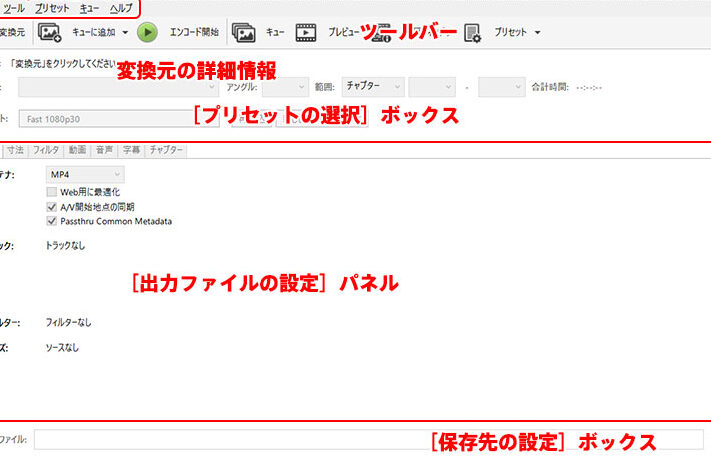Open the ヘルプ menu

point(120,7)
